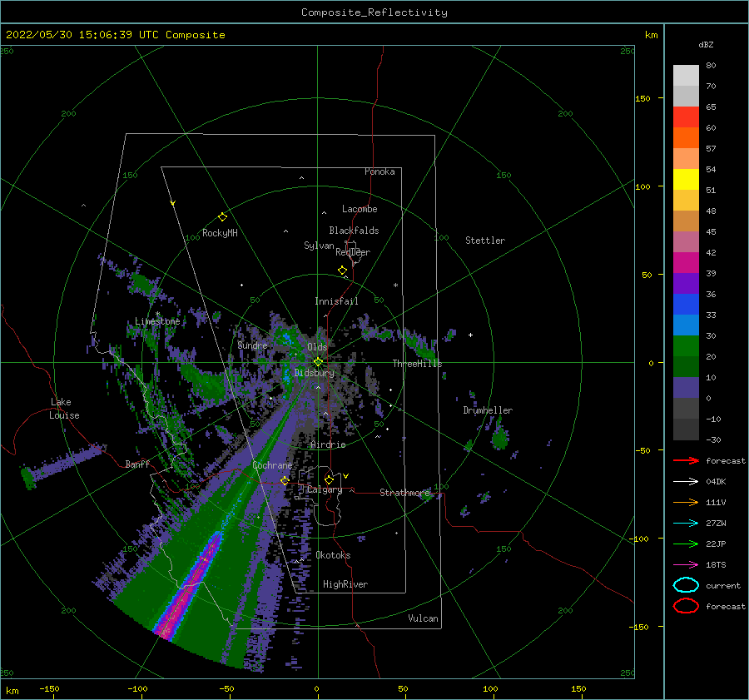Screen dimensions: 749x700
Task: Select the magenta swatch between 42 and 39
Action: pyautogui.click(x=686, y=263)
